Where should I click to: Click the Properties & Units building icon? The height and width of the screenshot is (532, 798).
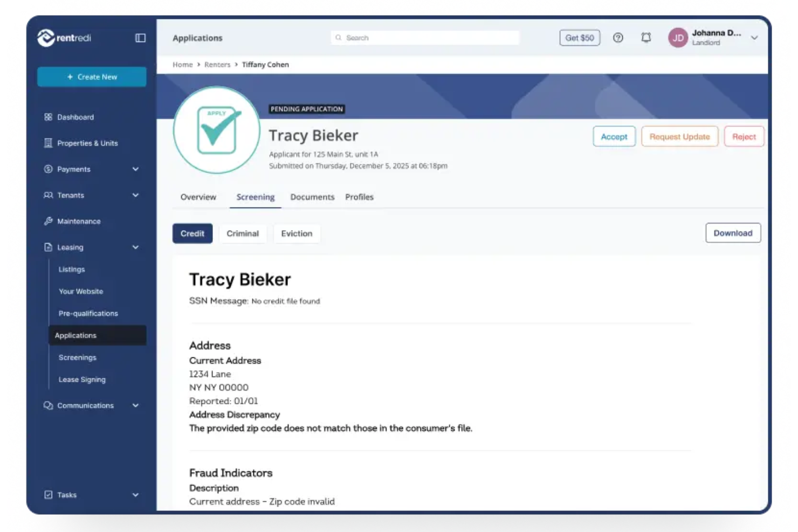[x=47, y=143]
